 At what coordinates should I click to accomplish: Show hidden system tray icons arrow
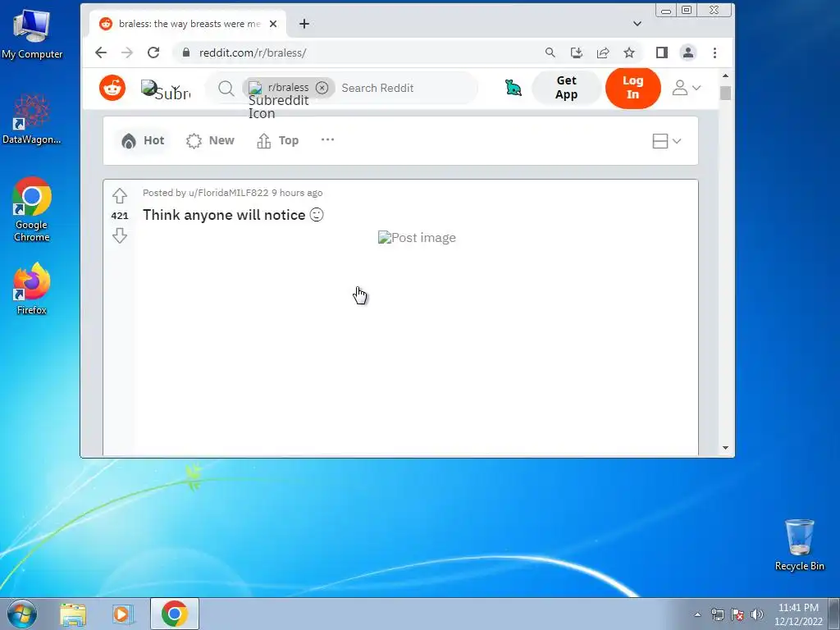(697, 614)
